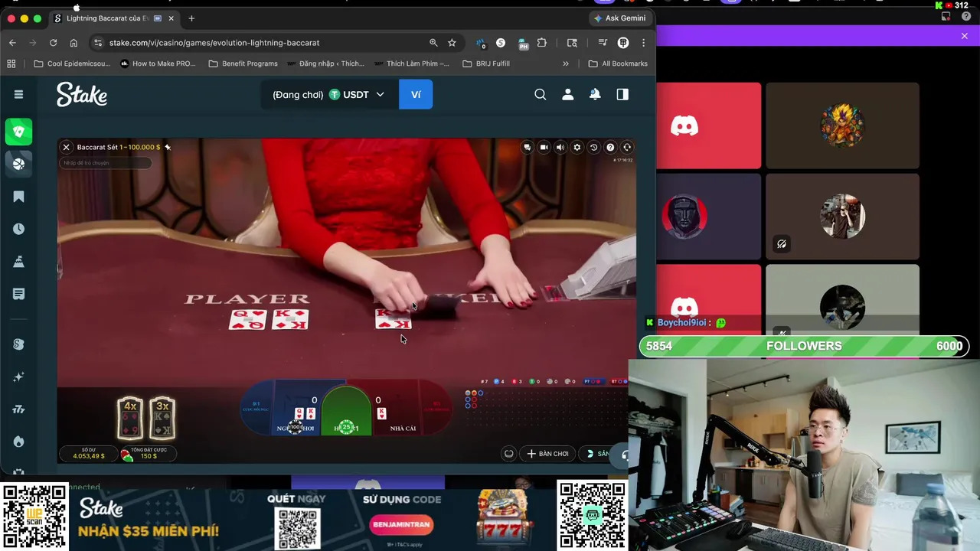Click the zoom magnifier in address bar

[x=433, y=43]
